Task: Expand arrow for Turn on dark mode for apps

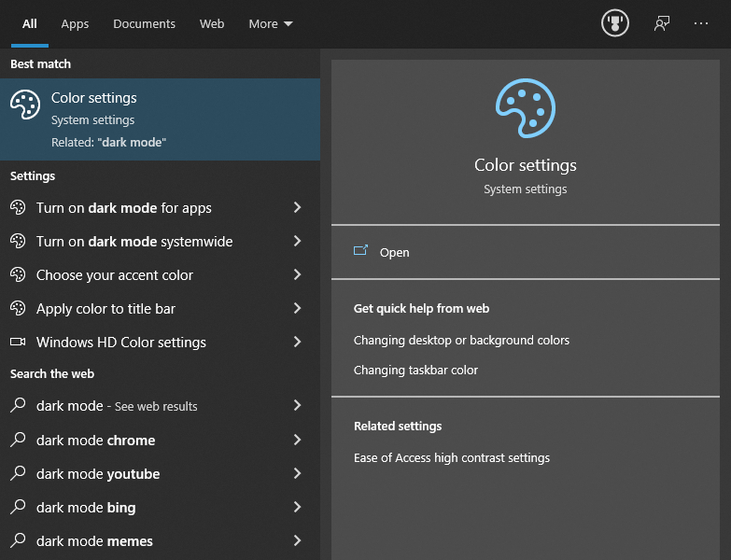Action: pos(297,208)
